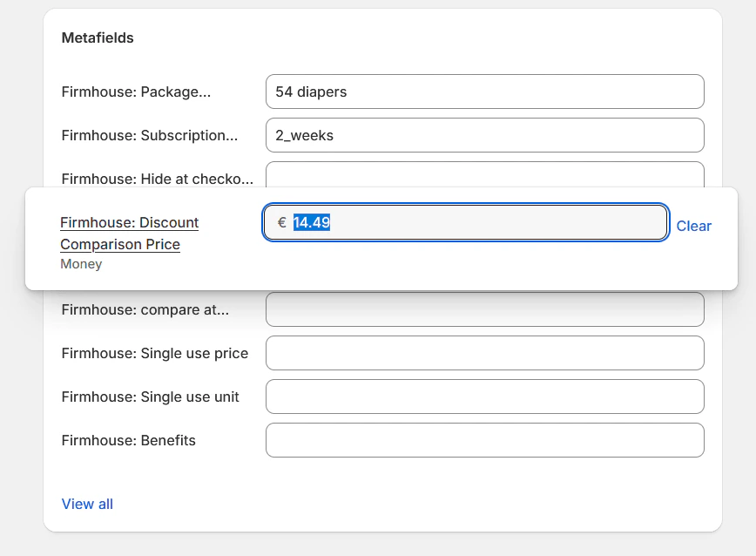Click the euro currency symbol in price field
Screen dimensions: 756x556
[281, 223]
